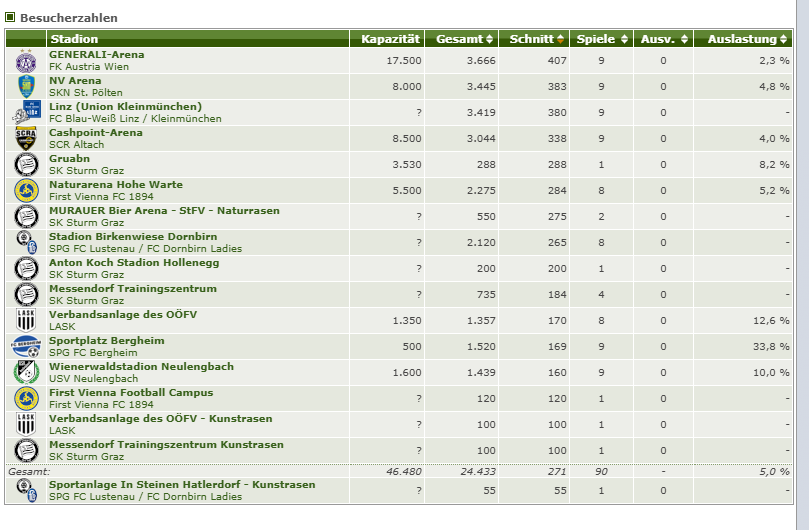Screen dimensions: 809x530
Task: Click Sturm Graz crest in Messendorf Kunstrasen row
Action: click(26, 451)
